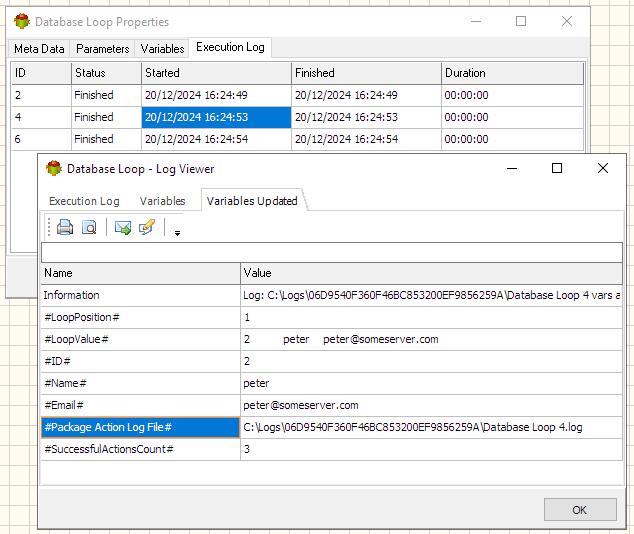The image size is (634, 534).
Task: Select the #LoopPosition# variable row
Action: pyautogui.click(x=332, y=317)
